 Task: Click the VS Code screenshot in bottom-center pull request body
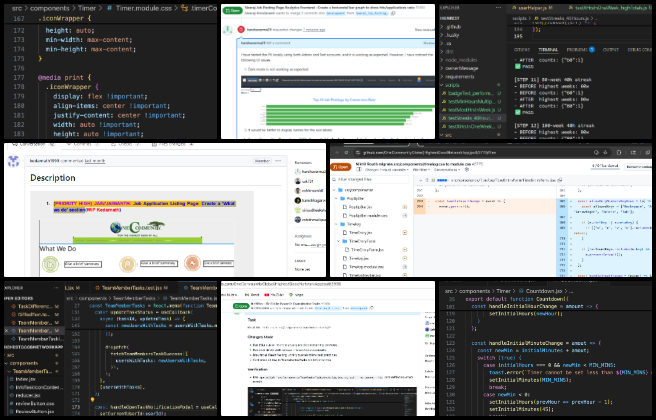coord(332,401)
